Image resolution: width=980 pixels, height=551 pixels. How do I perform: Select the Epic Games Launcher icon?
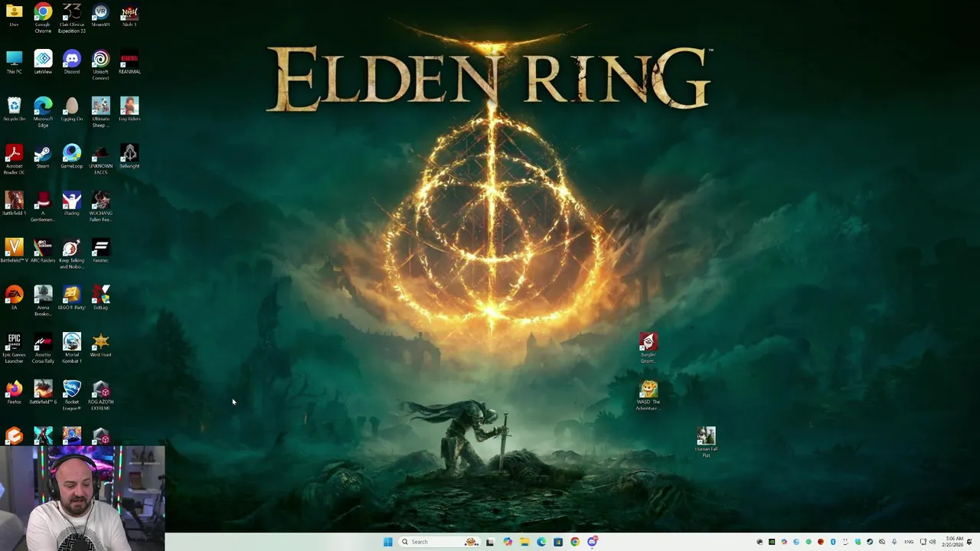pos(14,348)
